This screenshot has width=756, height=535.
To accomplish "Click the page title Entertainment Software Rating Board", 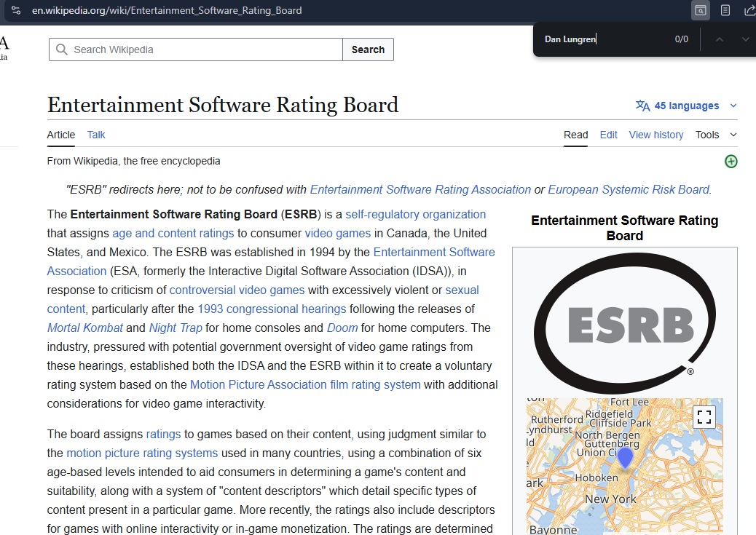I will (223, 105).
